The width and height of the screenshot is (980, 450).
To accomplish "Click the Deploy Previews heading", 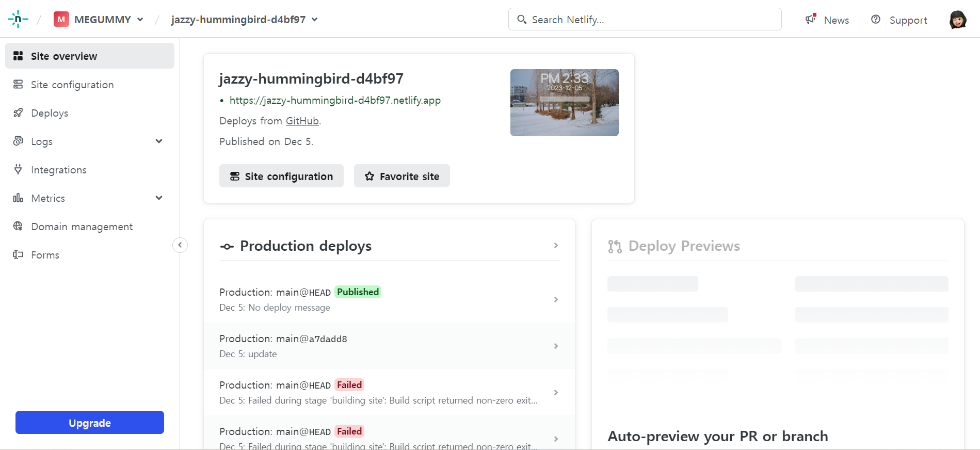I will coord(684,246).
